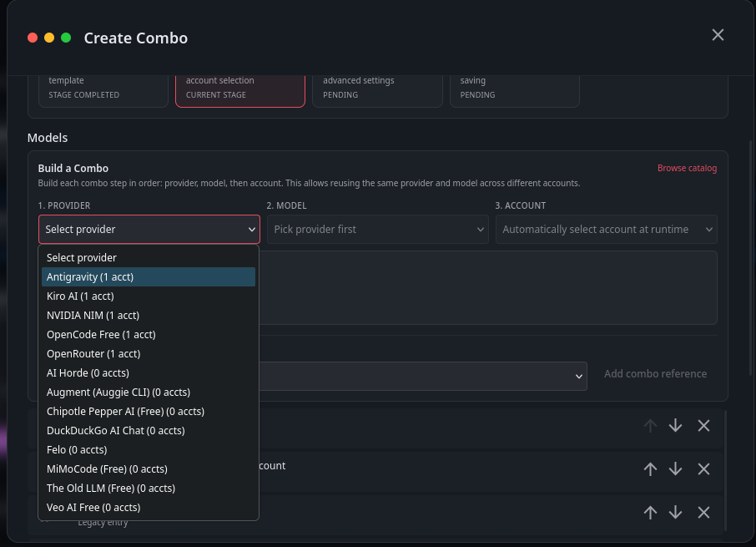Select MiMoCode (Free) provider
Viewport: 756px width, 547px height.
(149, 468)
